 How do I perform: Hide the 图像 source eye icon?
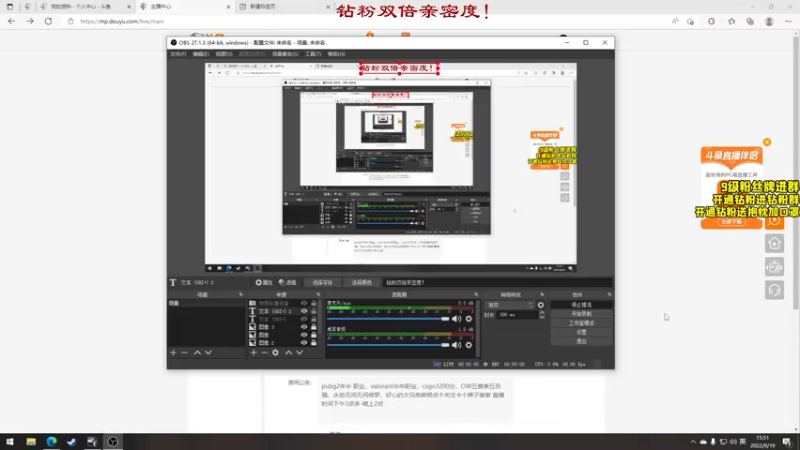click(304, 335)
